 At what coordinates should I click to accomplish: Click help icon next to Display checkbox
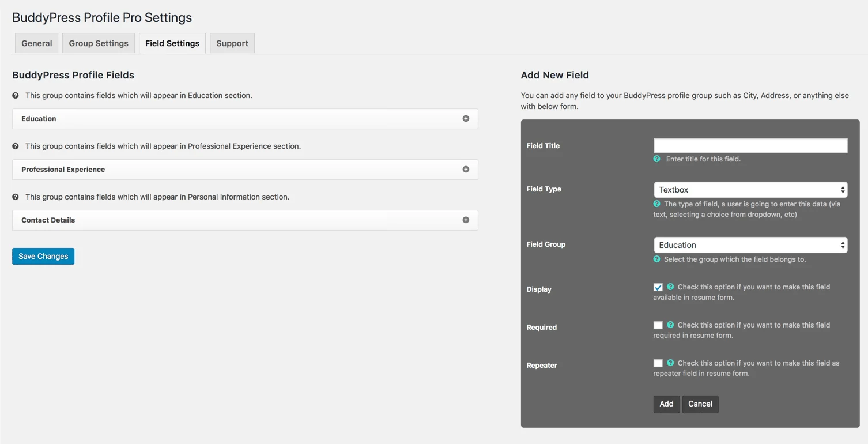670,287
